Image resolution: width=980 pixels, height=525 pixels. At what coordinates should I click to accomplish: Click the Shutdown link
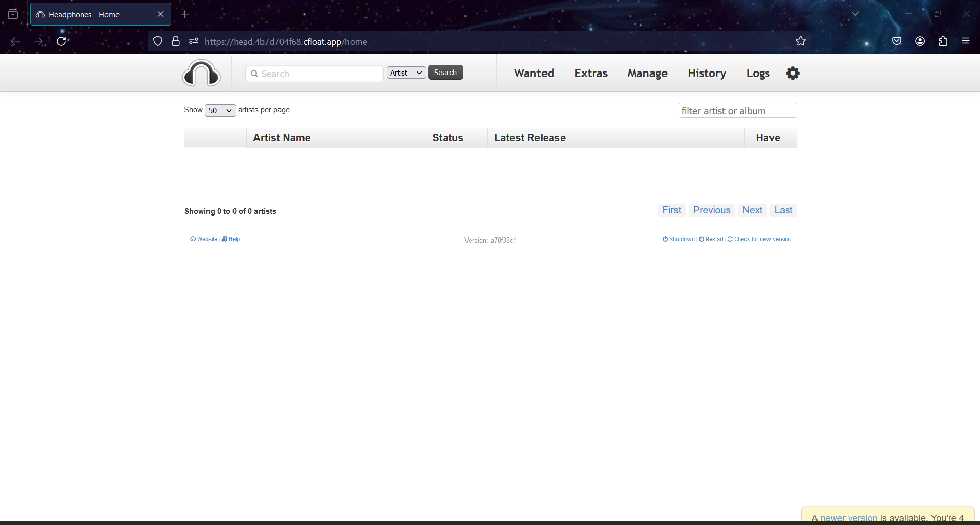coord(679,239)
